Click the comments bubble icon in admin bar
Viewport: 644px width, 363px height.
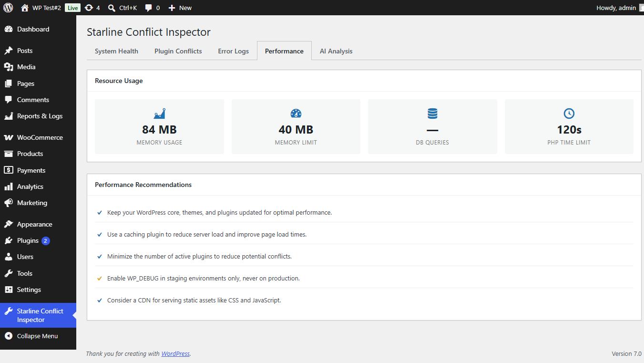coord(149,8)
